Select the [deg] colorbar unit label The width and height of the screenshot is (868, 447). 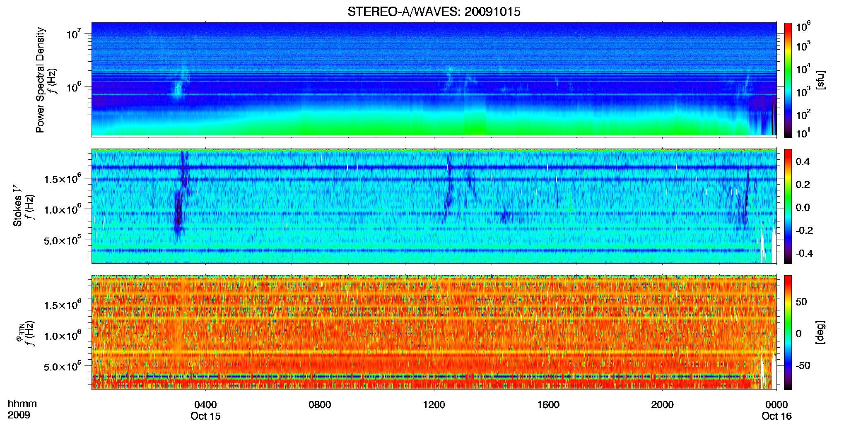820,332
